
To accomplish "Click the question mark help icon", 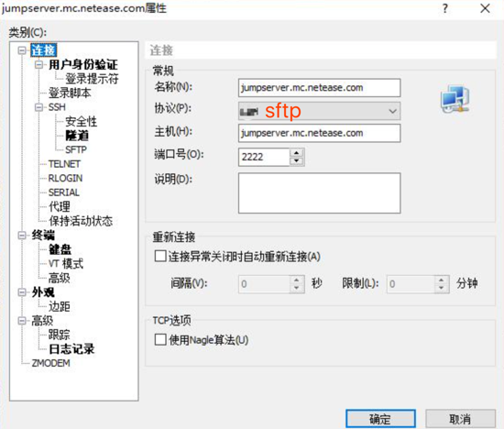I will [445, 8].
